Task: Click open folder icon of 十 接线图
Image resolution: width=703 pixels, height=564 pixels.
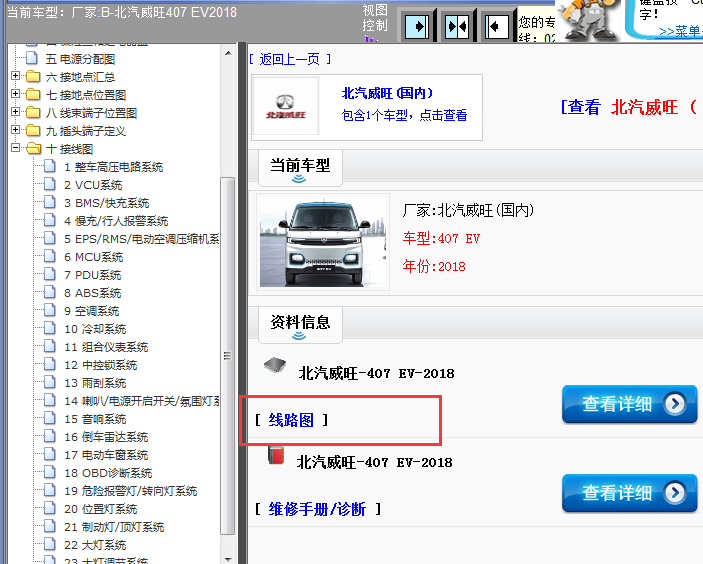Action: coord(33,148)
